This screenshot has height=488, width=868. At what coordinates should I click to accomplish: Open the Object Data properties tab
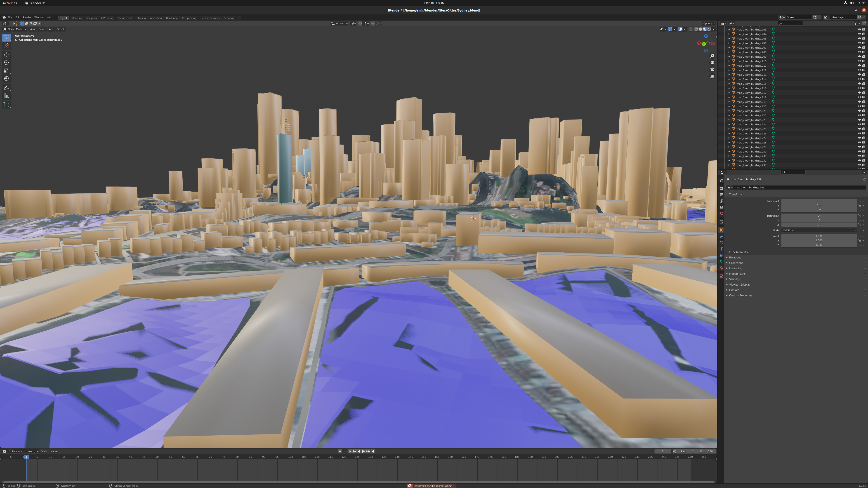(x=721, y=262)
